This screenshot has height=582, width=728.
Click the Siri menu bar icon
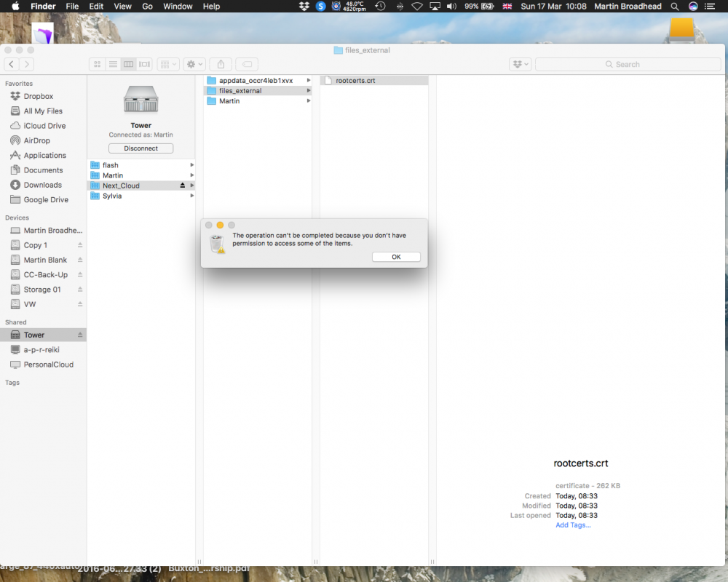coord(693,6)
